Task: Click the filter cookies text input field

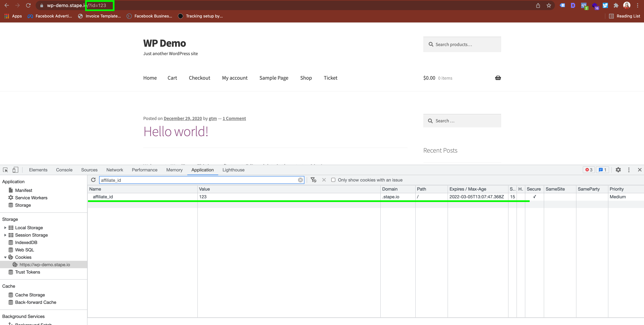Action: tap(200, 179)
